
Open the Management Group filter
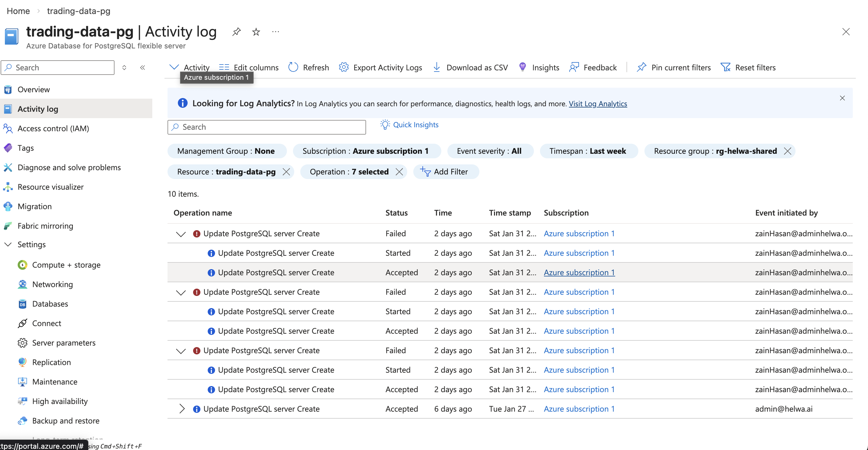pos(227,151)
